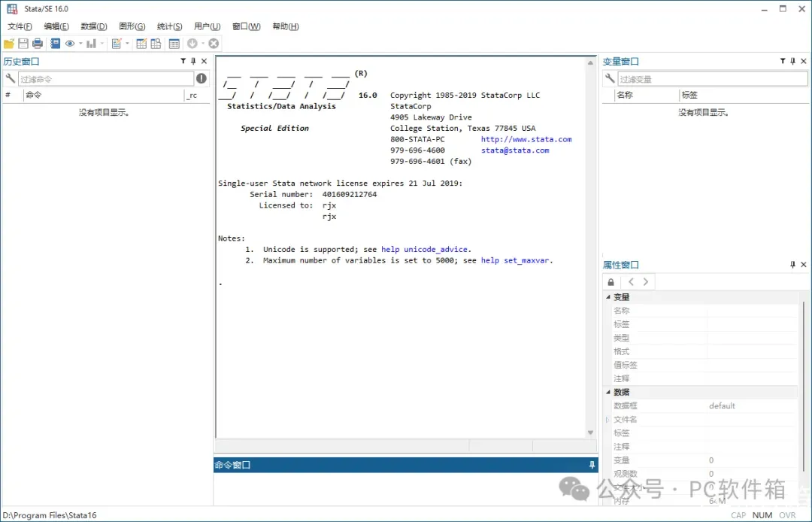Toggle the exclamation error-filter icon in history

201,78
